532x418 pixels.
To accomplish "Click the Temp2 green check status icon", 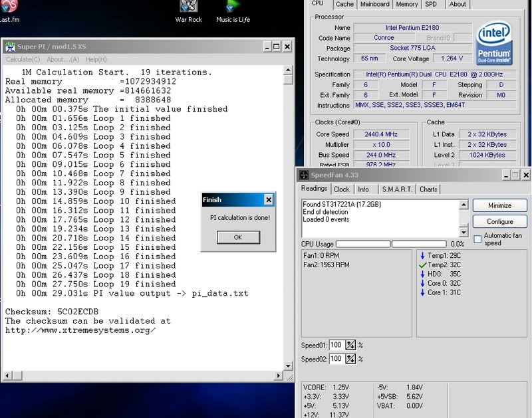I will pos(422,264).
